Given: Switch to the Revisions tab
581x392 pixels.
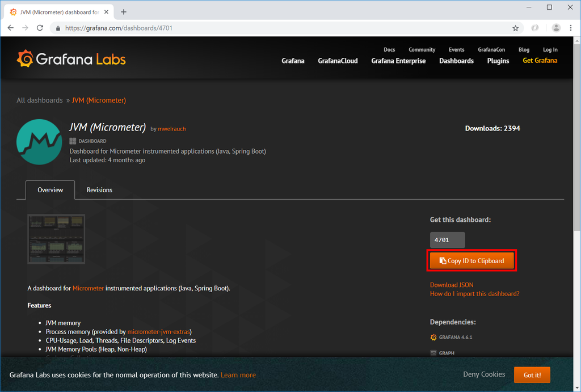Looking at the screenshot, I should 99,190.
